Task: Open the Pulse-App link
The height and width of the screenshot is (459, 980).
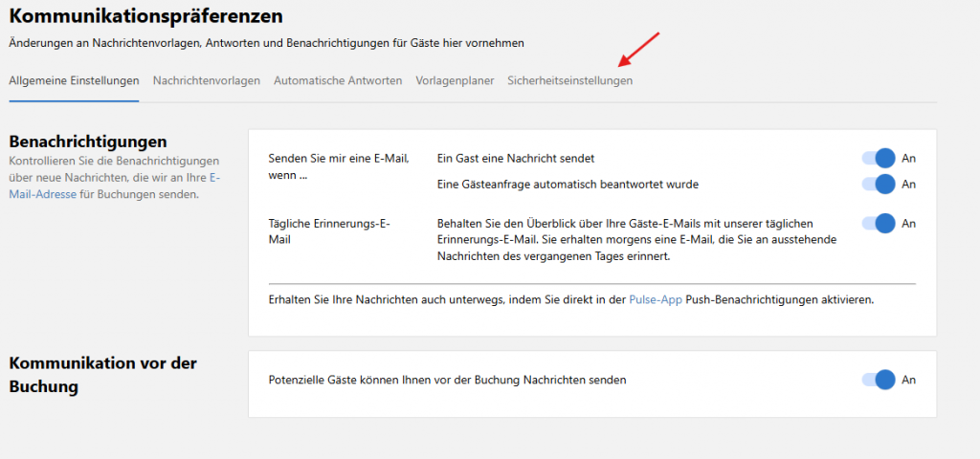Action: coord(656,299)
